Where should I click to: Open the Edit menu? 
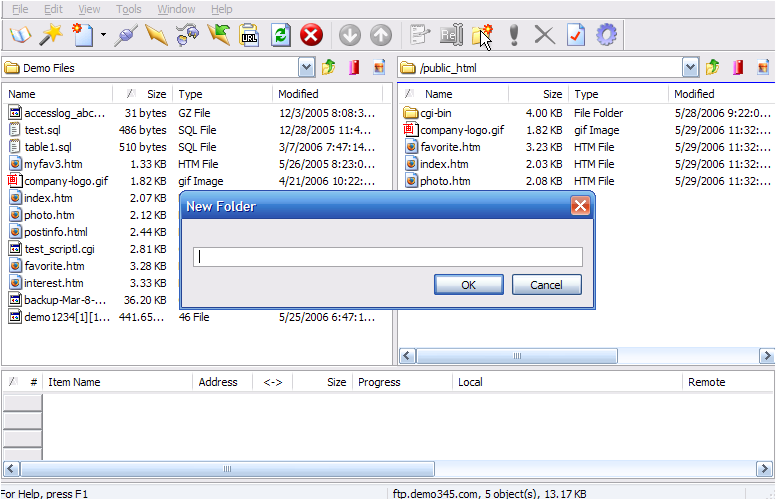(x=53, y=9)
